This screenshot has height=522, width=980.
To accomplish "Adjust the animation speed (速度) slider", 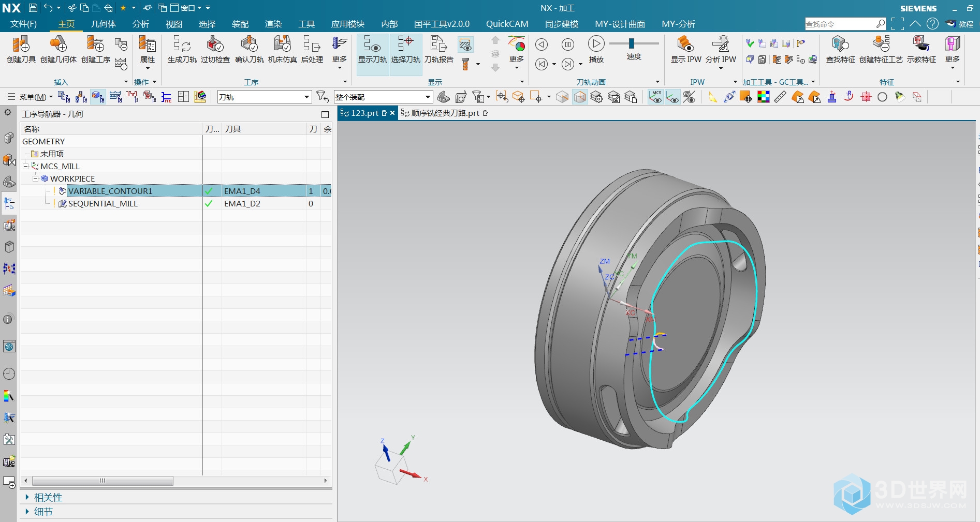I will point(632,43).
